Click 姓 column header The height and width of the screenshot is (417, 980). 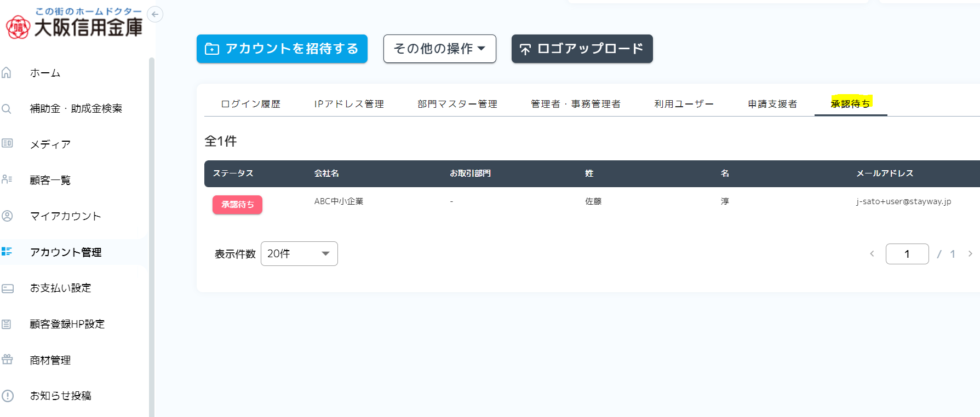click(589, 173)
